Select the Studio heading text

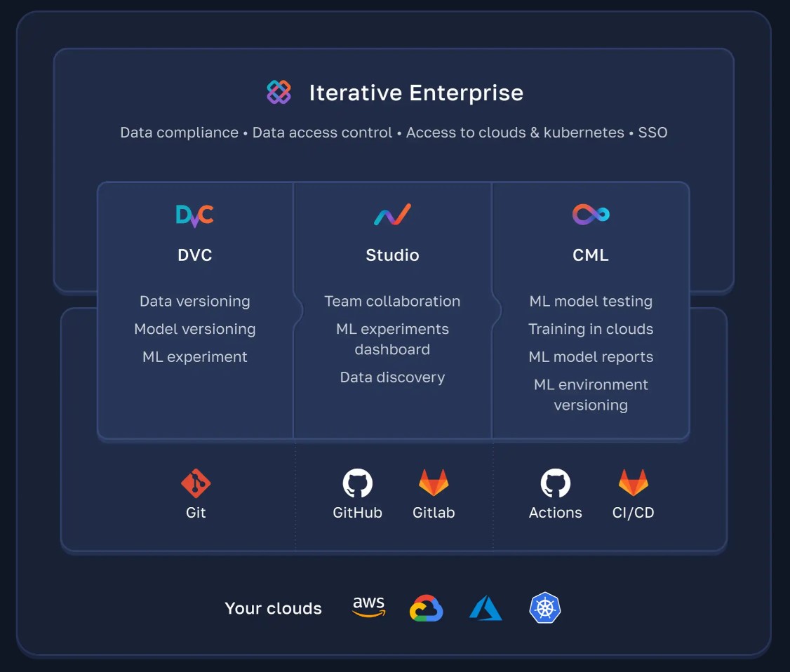pos(392,255)
